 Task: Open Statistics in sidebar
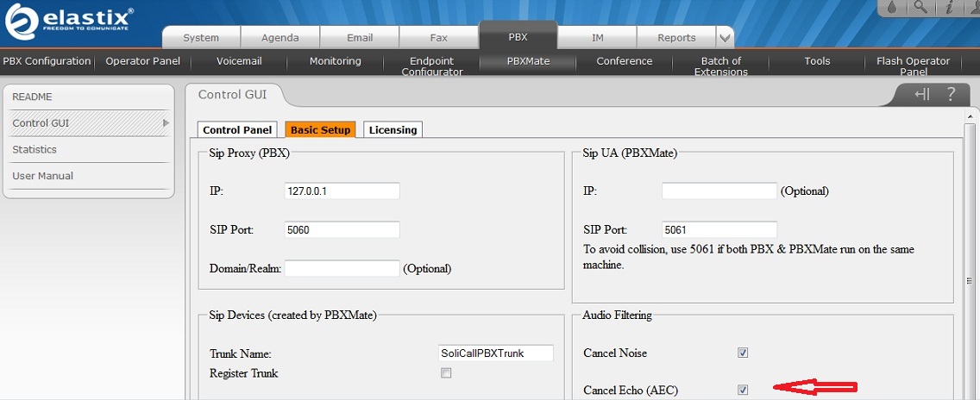pos(88,149)
